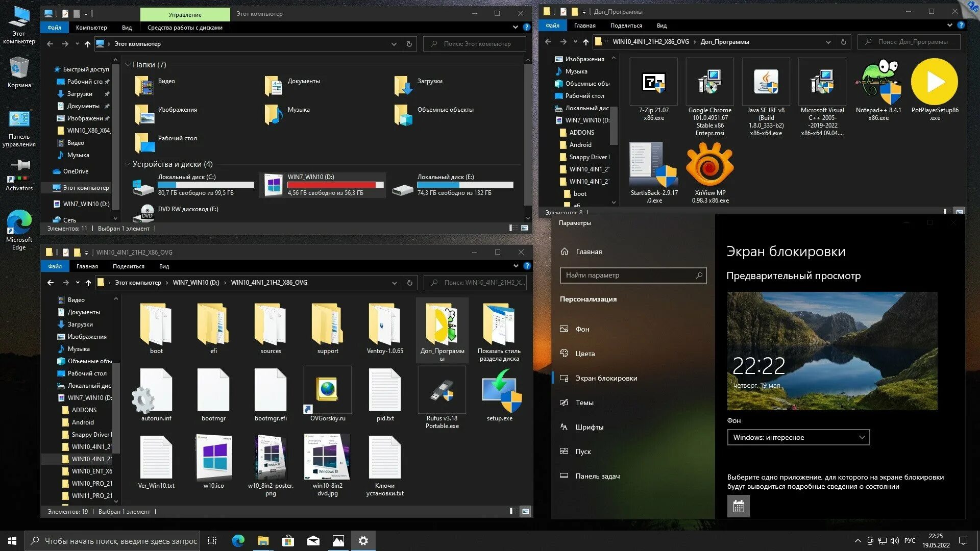This screenshot has width=980, height=551.
Task: Open the Управление ribbon tab
Action: click(x=185, y=14)
